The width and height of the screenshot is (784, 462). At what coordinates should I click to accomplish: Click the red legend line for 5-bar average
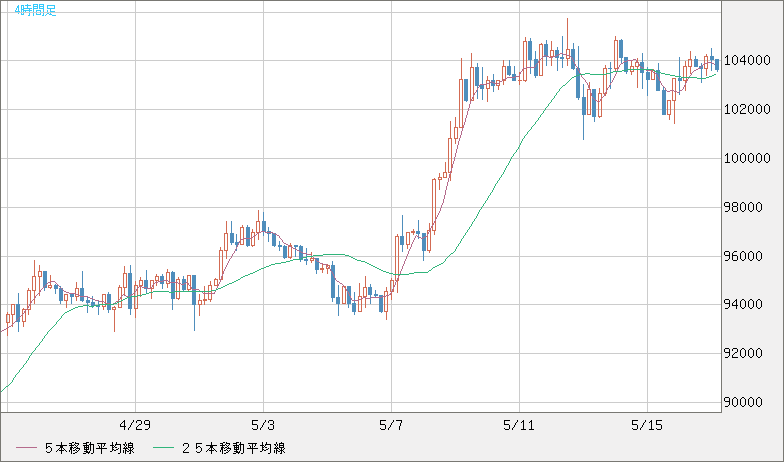click(26, 448)
